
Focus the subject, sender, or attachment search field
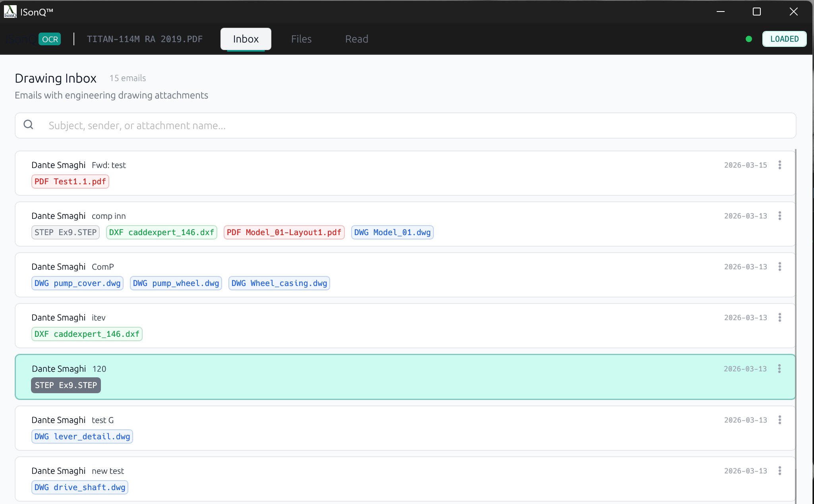405,126
